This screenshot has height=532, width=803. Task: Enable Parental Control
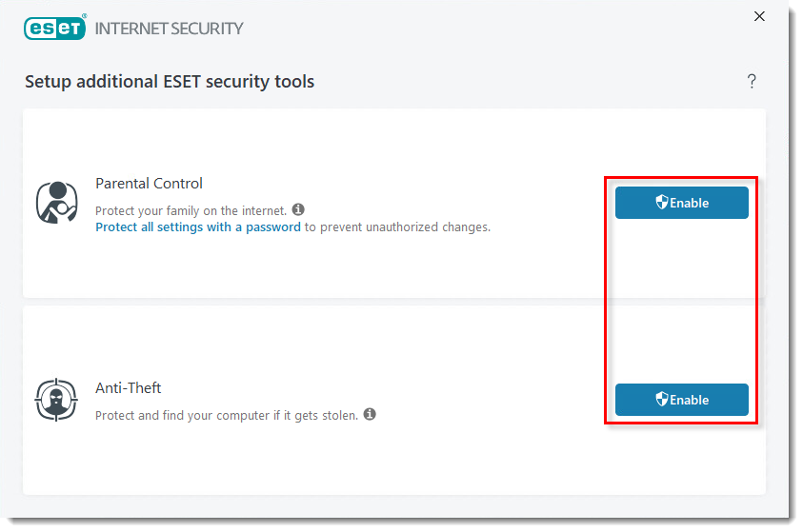coord(682,203)
